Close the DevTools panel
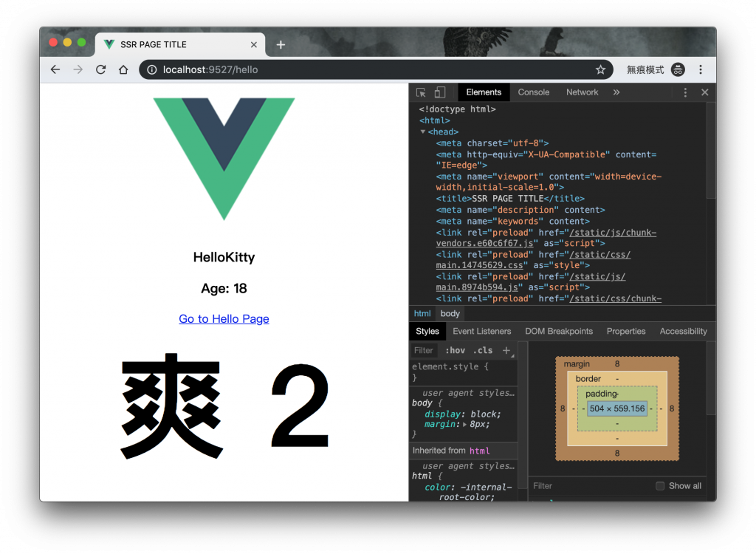The image size is (756, 554). (704, 92)
